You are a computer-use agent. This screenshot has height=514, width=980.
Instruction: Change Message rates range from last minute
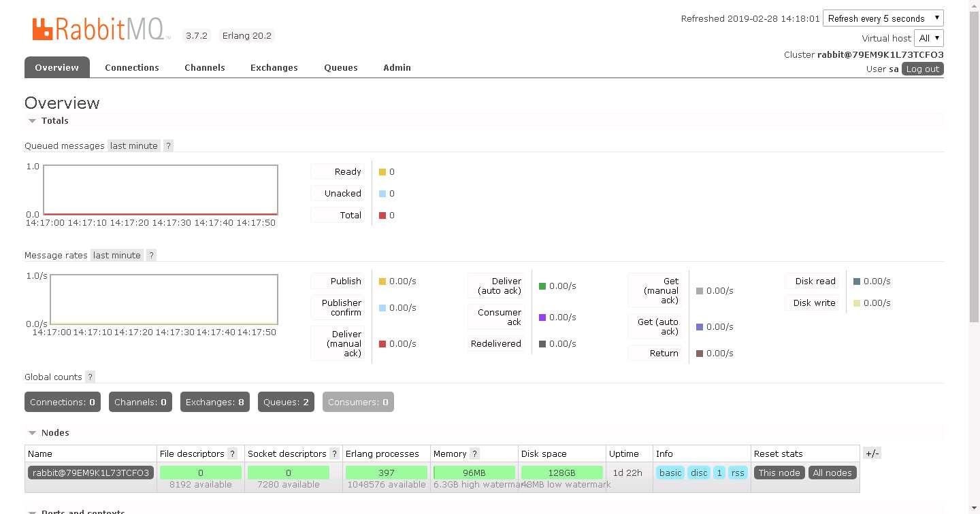[x=117, y=255]
